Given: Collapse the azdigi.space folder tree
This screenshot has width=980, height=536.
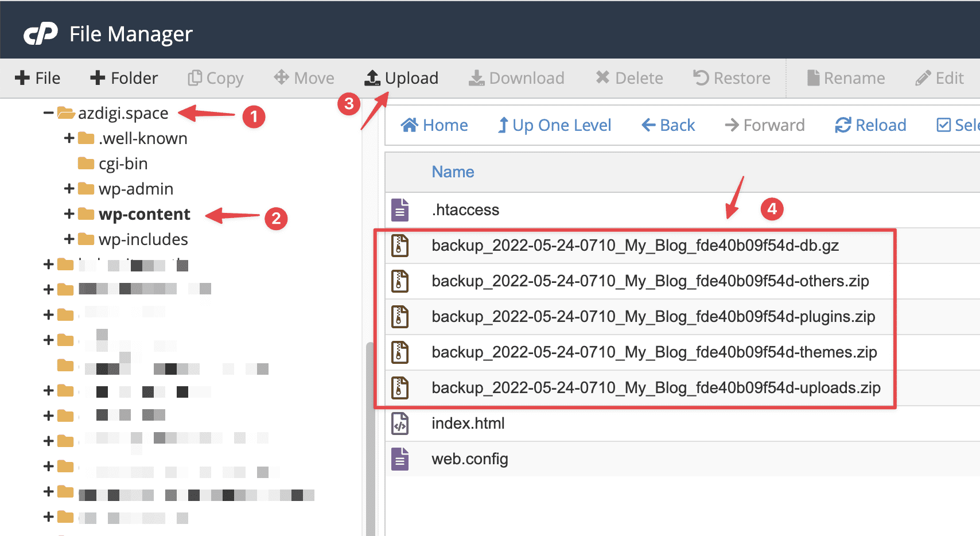Looking at the screenshot, I should (48, 113).
